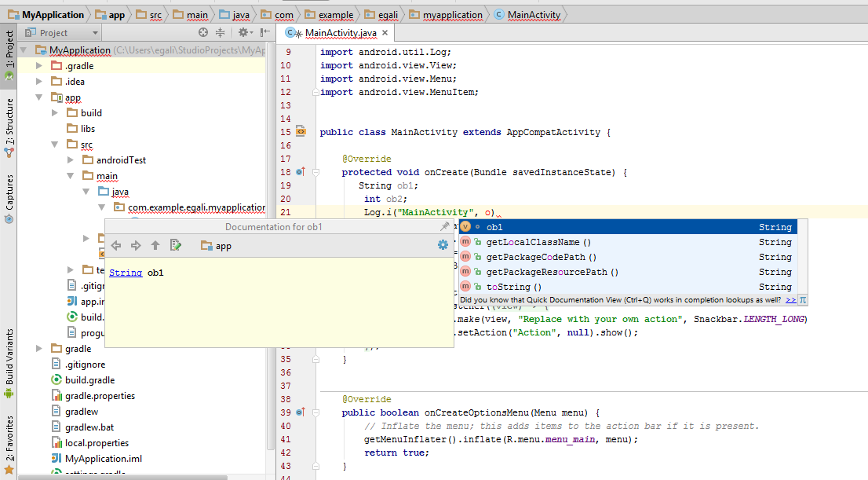This screenshot has height=480, width=868.
Task: Click the forward arrow in Documentation popup
Action: click(136, 246)
